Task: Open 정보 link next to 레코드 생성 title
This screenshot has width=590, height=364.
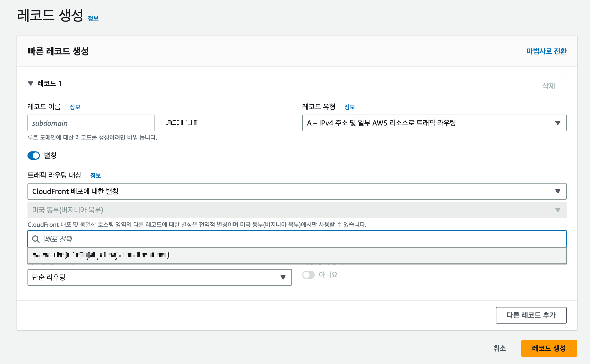Action: [x=93, y=18]
